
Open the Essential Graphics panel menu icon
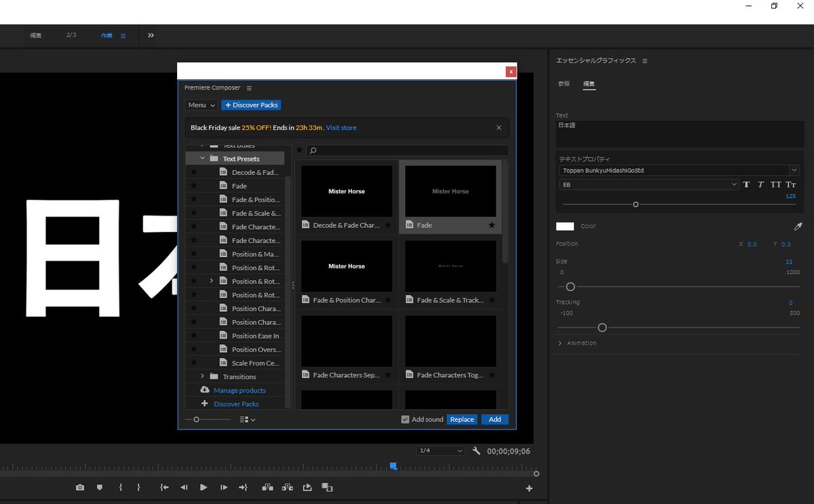pyautogui.click(x=644, y=61)
